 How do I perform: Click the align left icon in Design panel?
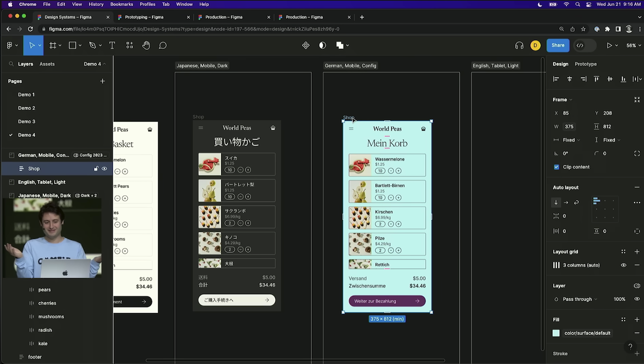pyautogui.click(x=556, y=79)
